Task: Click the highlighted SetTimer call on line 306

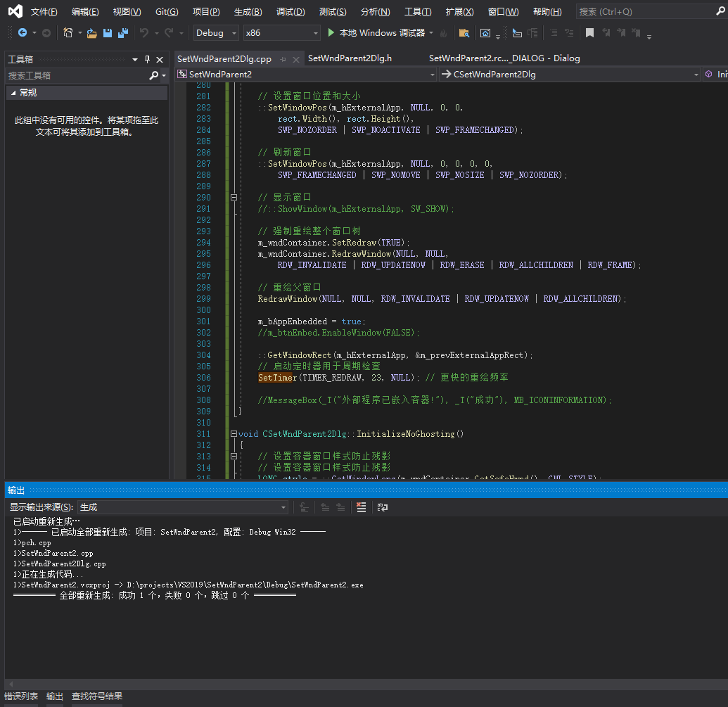Action: [277, 377]
